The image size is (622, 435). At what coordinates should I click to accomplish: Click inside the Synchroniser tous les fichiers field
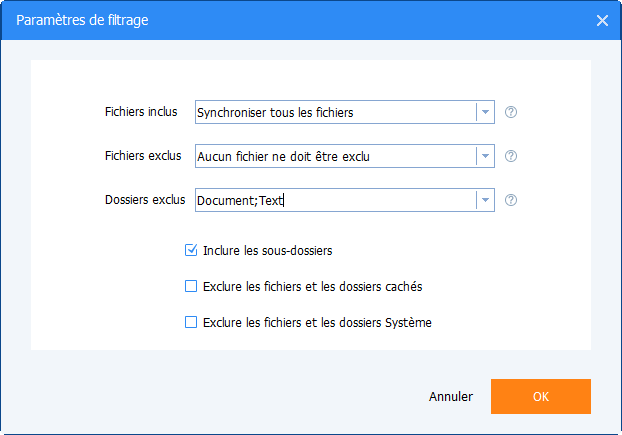335,112
